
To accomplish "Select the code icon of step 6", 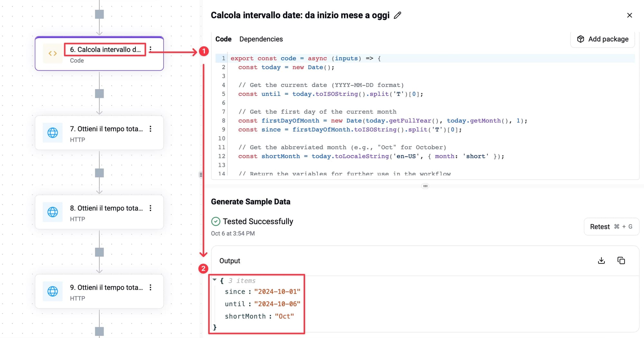I will pos(53,53).
